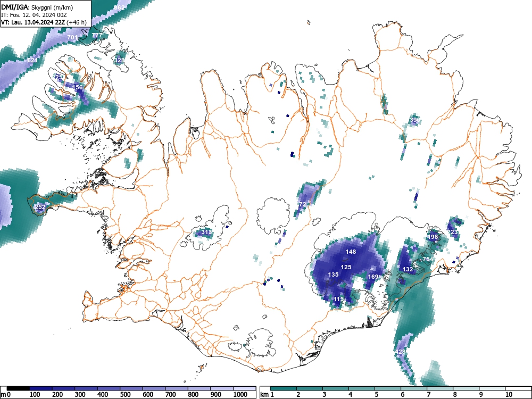This screenshot has width=532, height=399.
Task: Click the map value 198
Action: (x=433, y=237)
